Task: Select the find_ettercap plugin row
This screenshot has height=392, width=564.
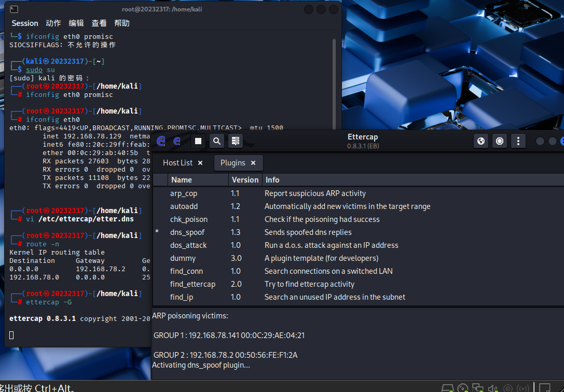Action: (x=358, y=284)
